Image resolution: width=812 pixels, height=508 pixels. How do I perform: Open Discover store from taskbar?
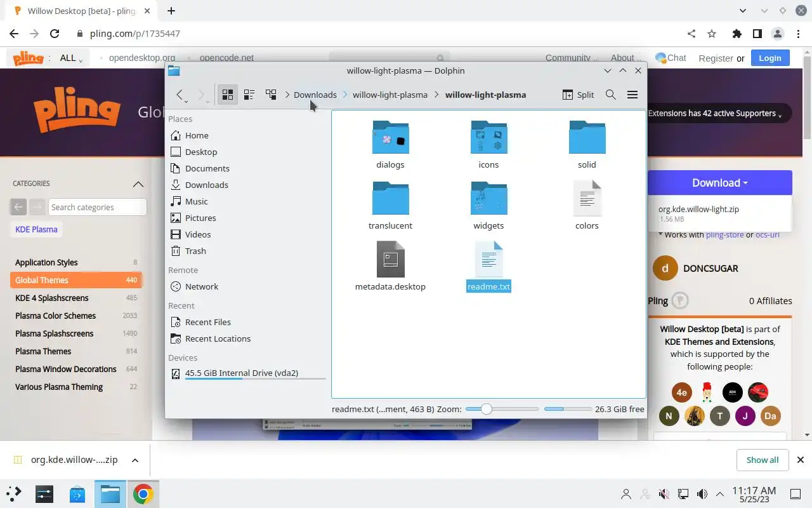click(77, 494)
